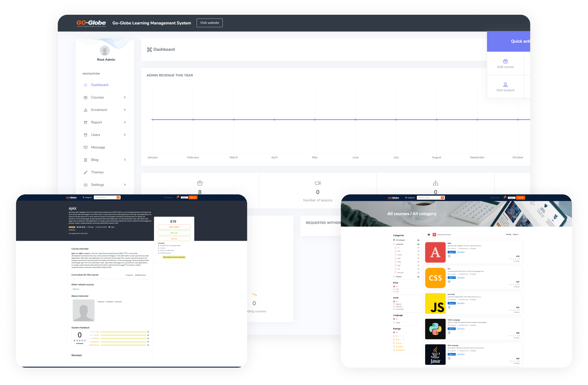Select the five-star ratings filter radio
The height and width of the screenshot is (385, 588).
(394, 350)
